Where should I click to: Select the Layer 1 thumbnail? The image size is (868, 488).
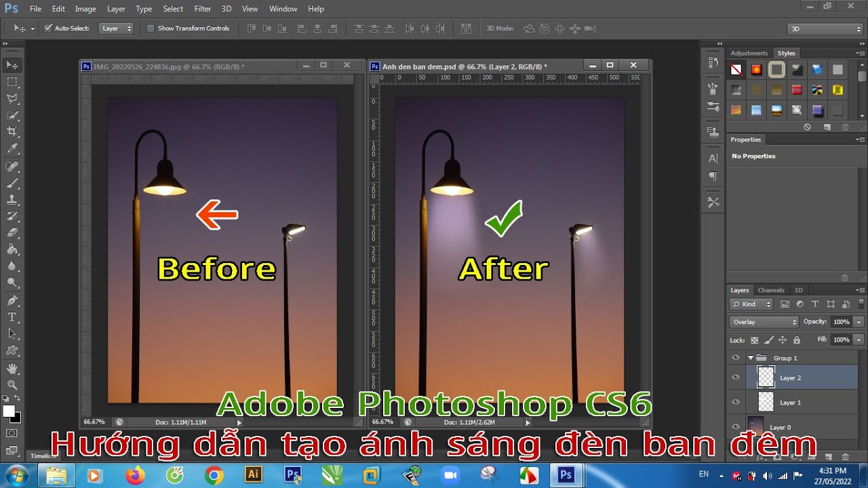[766, 402]
